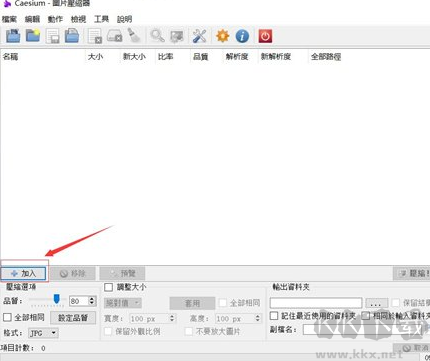Image resolution: width=430 pixels, height=361 pixels.
Task: Open the 檔案 menu
Action: pyautogui.click(x=9, y=19)
